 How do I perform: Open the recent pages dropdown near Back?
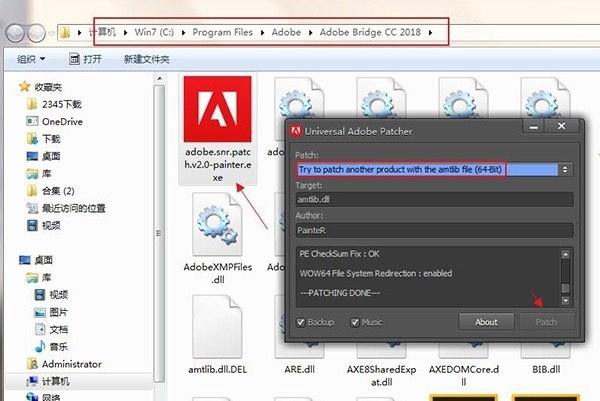pos(51,33)
